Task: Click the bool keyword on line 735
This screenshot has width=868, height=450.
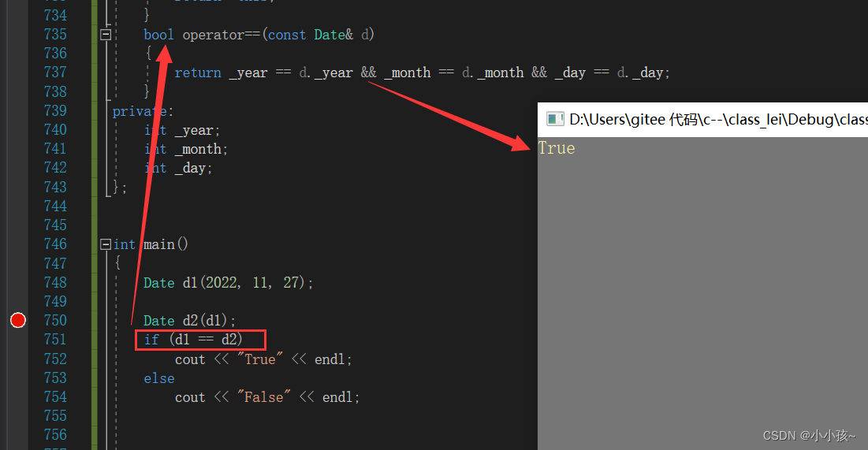Action: (158, 35)
